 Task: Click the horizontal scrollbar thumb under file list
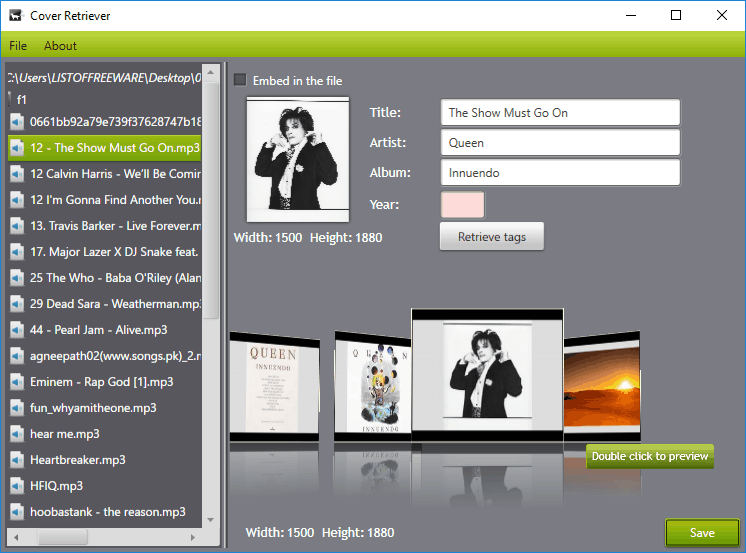coord(62,537)
